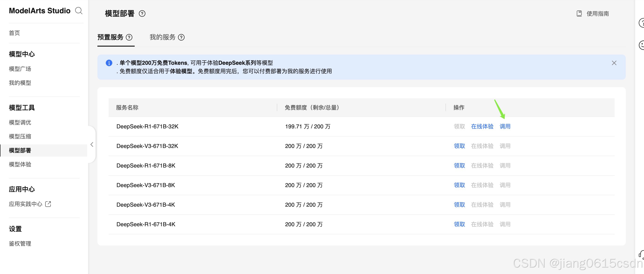The height and width of the screenshot is (274, 644).
Task: Click the blue info icon in banner
Action: pyautogui.click(x=109, y=63)
